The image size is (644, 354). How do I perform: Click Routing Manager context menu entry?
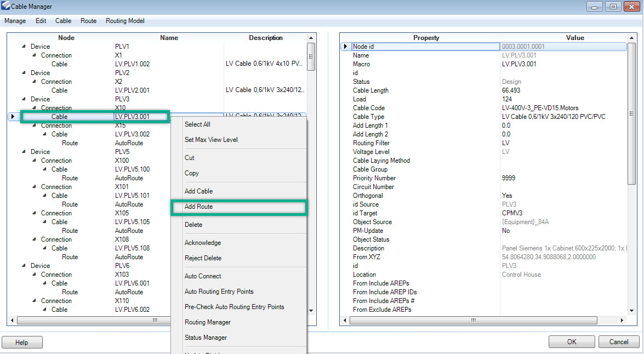click(x=208, y=322)
